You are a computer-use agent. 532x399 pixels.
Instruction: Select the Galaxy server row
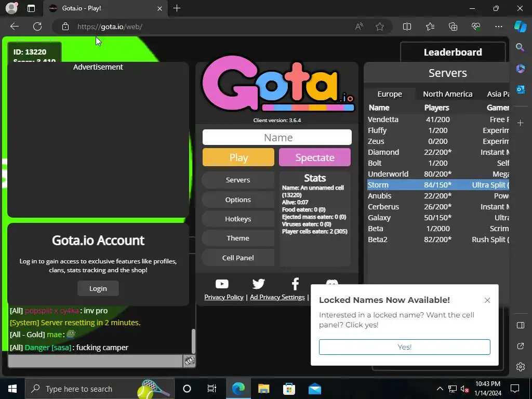(x=438, y=218)
